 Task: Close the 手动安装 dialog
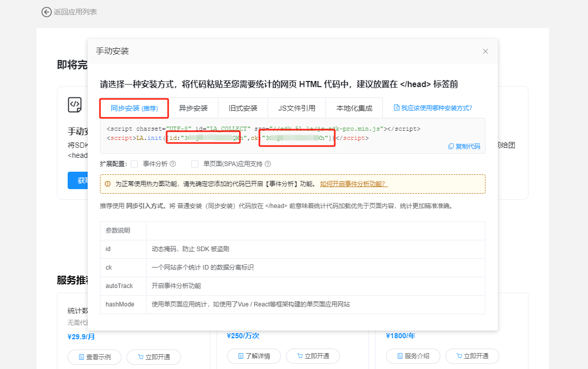coord(485,51)
